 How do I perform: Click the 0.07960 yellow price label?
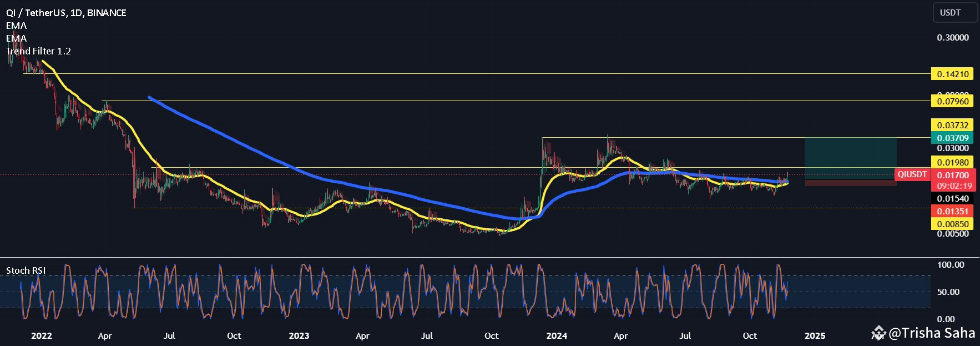[x=953, y=101]
